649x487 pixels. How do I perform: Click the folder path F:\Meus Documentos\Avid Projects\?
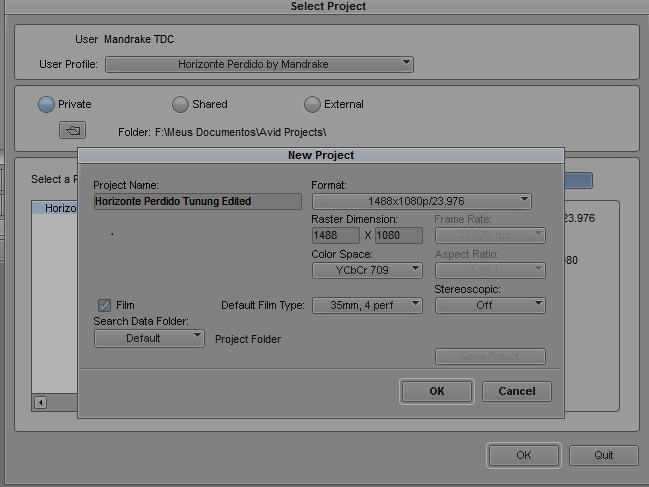coord(240,132)
